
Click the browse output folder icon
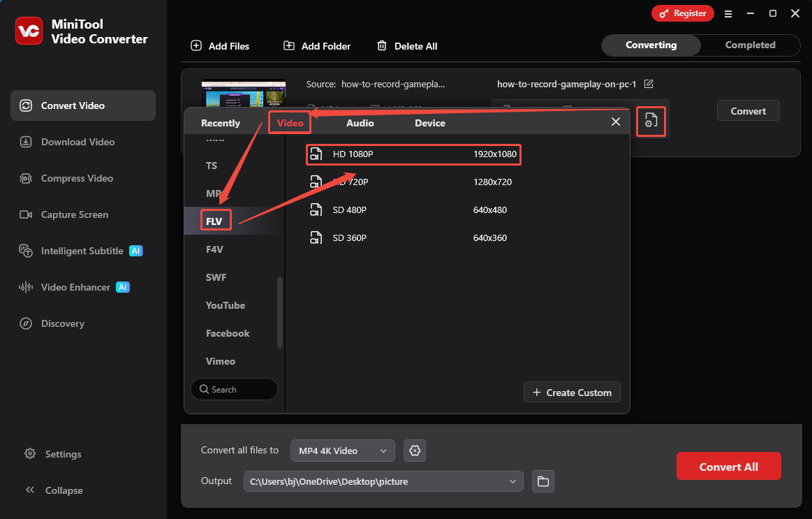click(x=543, y=481)
